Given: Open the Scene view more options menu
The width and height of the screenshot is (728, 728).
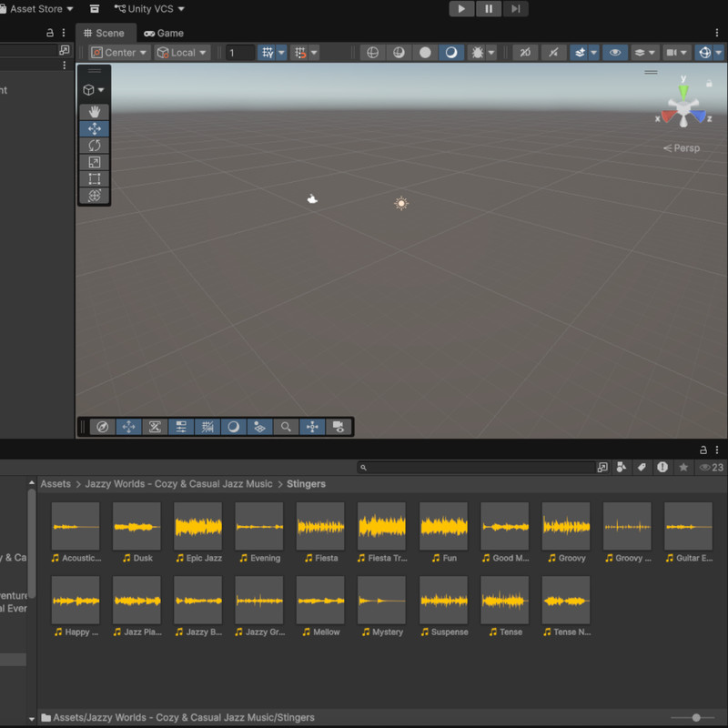Looking at the screenshot, I should click(x=717, y=33).
